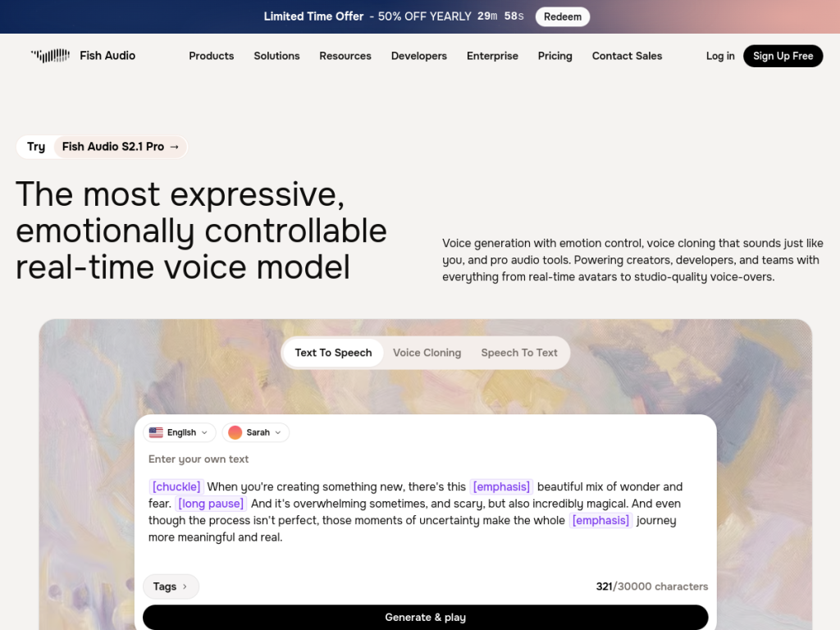The image size is (840, 630).
Task: Select the Text To Speech tab
Action: 333,353
